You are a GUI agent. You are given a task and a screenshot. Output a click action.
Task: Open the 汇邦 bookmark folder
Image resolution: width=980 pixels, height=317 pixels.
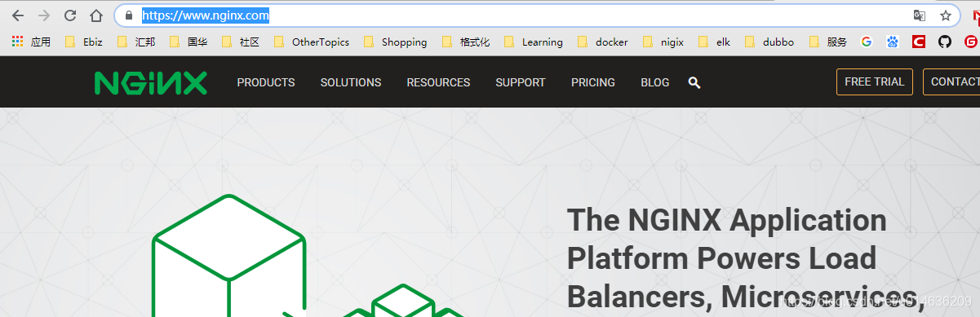[x=135, y=42]
